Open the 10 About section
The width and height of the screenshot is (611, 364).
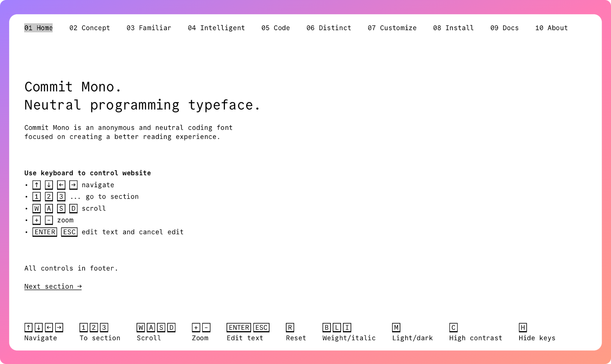coord(551,28)
